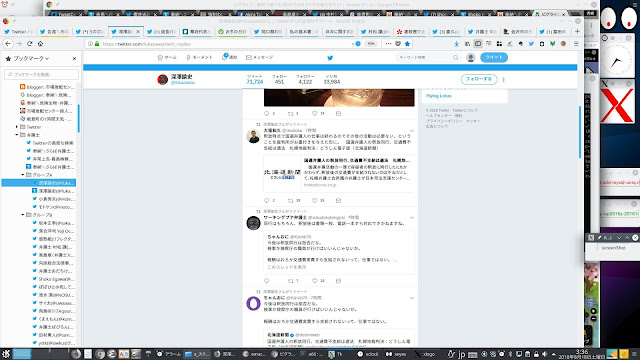Click このスレッドを表示 thread link

tap(287, 267)
